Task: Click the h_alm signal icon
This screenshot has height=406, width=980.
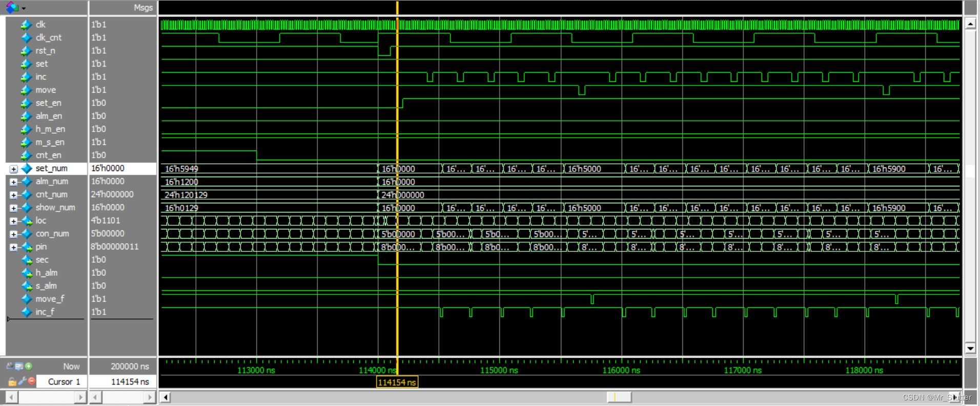Action: coord(27,273)
